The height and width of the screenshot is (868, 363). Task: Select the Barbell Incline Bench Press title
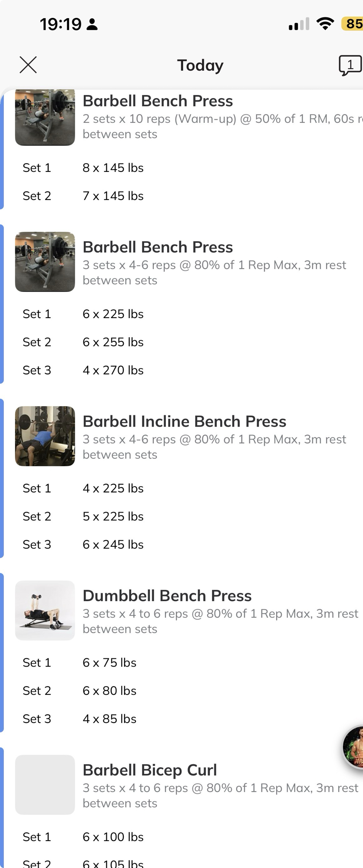pyautogui.click(x=184, y=421)
